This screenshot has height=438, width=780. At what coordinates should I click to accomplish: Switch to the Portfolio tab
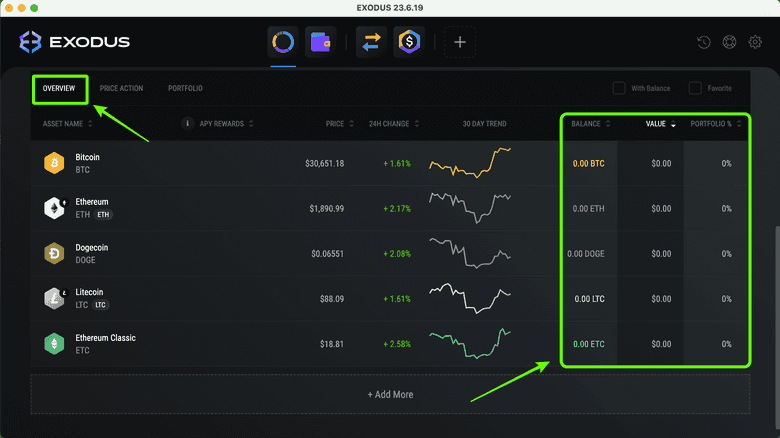[185, 88]
